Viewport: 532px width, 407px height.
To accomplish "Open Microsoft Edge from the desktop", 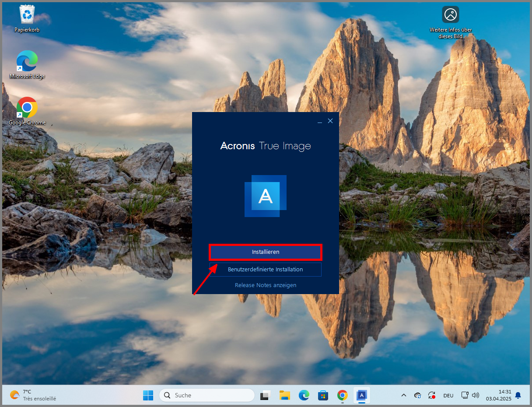I will point(27,61).
